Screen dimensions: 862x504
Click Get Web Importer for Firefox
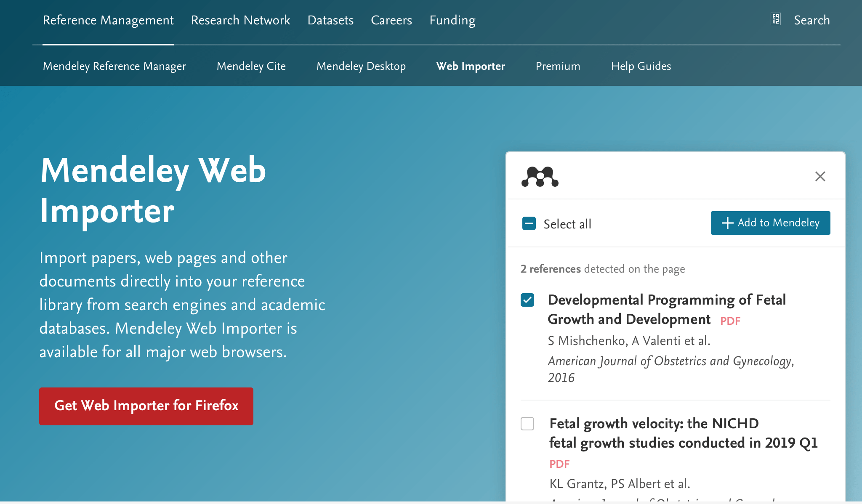click(x=146, y=406)
